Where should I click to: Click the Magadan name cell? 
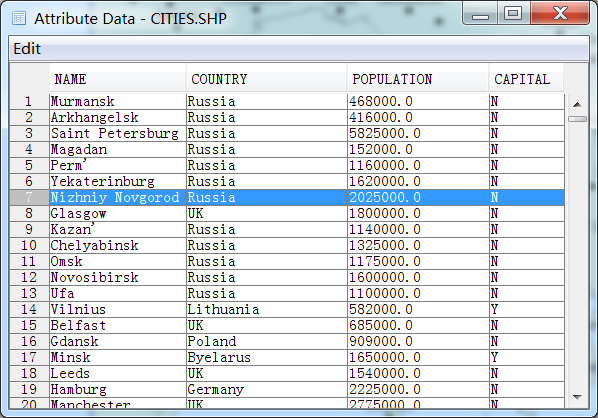click(118, 150)
